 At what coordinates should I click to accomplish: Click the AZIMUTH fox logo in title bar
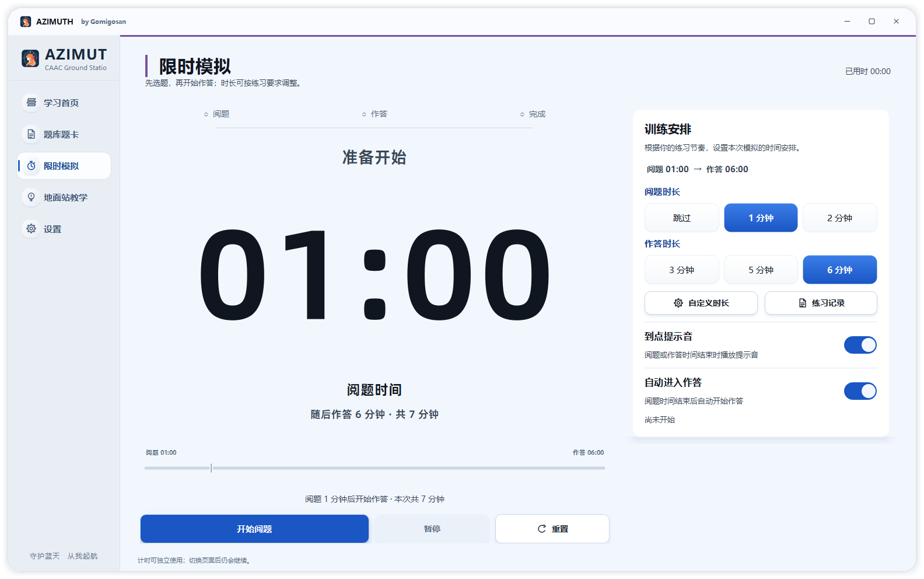[x=26, y=22]
